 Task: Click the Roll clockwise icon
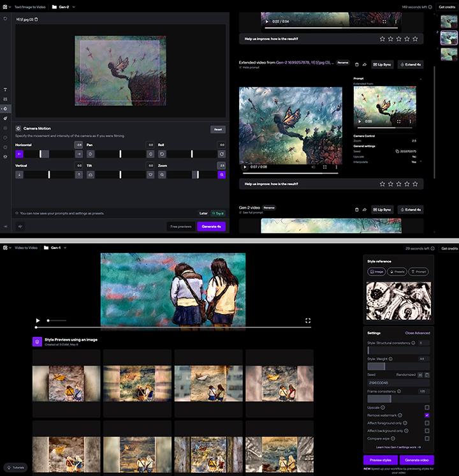tap(222, 154)
